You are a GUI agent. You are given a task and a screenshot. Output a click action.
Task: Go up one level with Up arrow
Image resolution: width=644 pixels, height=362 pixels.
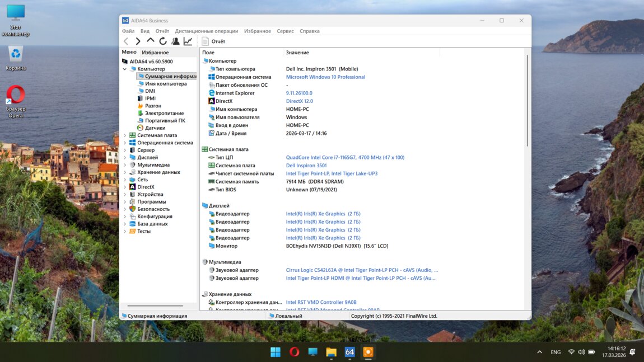[150, 41]
